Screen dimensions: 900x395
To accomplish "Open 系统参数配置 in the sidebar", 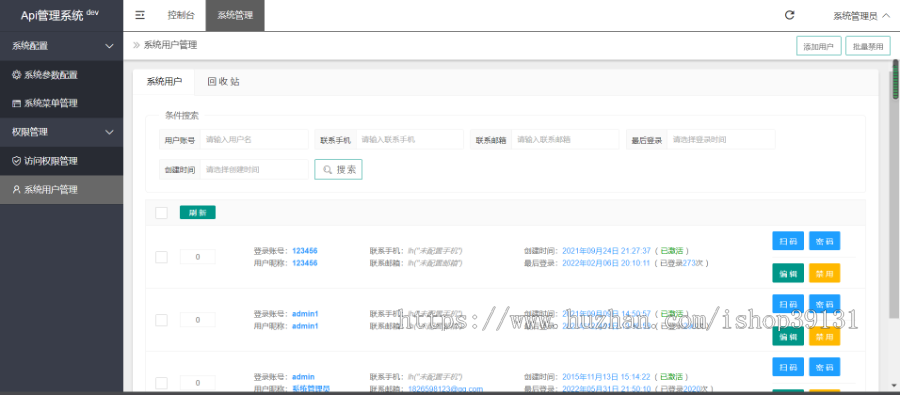I will tap(61, 75).
